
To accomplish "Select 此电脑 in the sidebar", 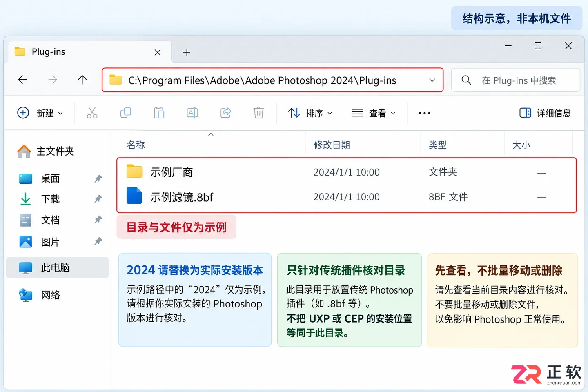I will [58, 268].
